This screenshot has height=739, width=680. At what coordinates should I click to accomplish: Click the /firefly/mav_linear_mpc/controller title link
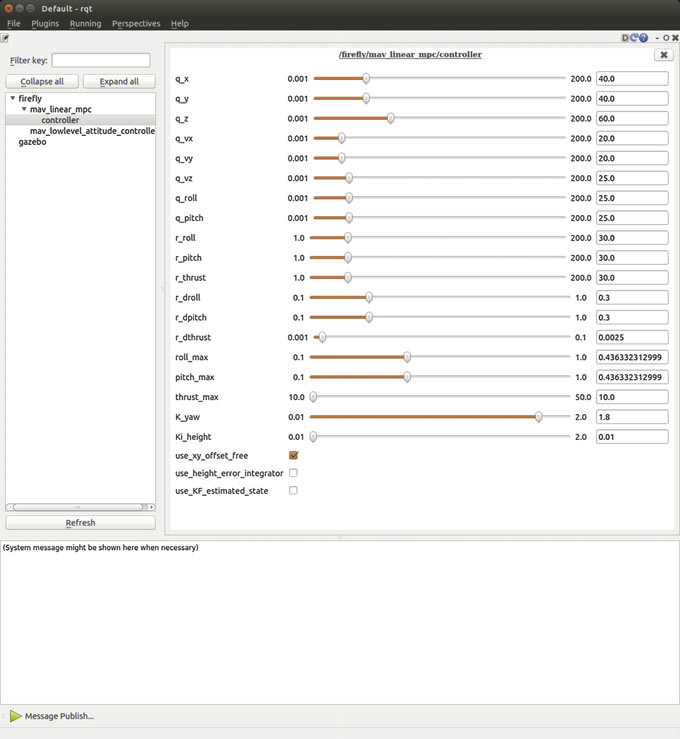[410, 55]
